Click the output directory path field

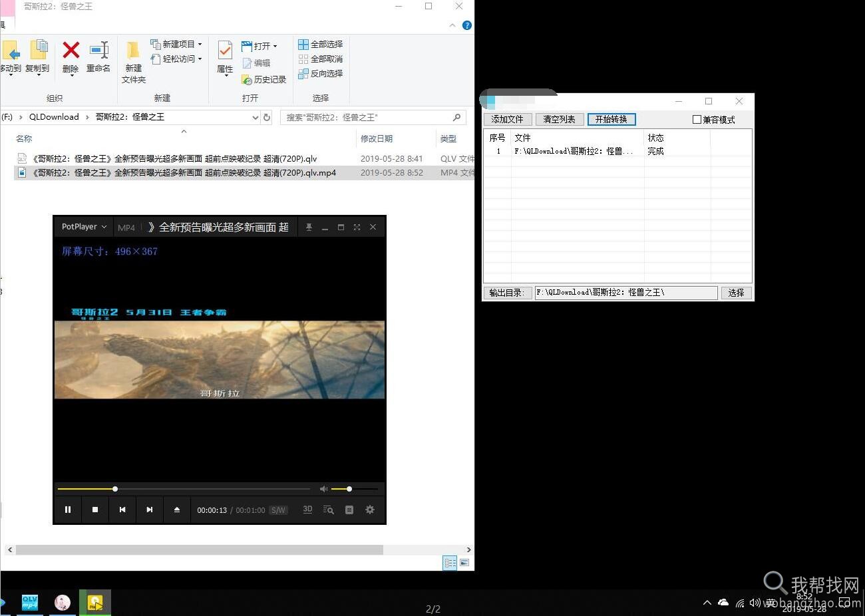click(626, 293)
